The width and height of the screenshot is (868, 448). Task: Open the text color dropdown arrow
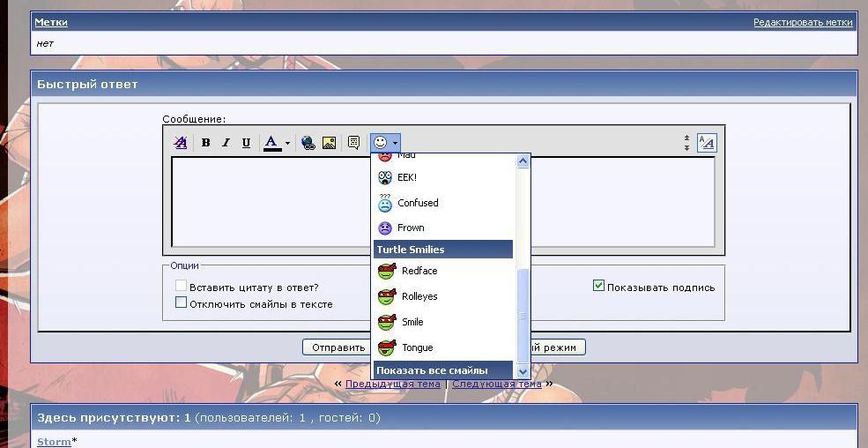click(x=287, y=144)
